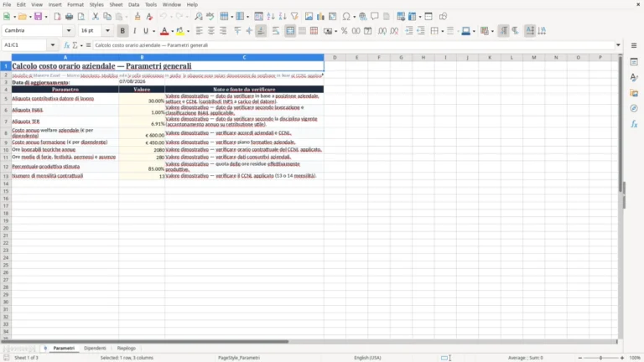Screen dimensions: 644x362
Task: Click the Spelling check icon
Action: pos(210,17)
